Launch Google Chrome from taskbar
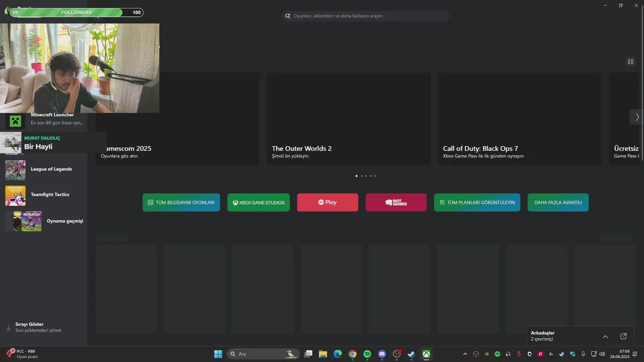 (x=353, y=354)
